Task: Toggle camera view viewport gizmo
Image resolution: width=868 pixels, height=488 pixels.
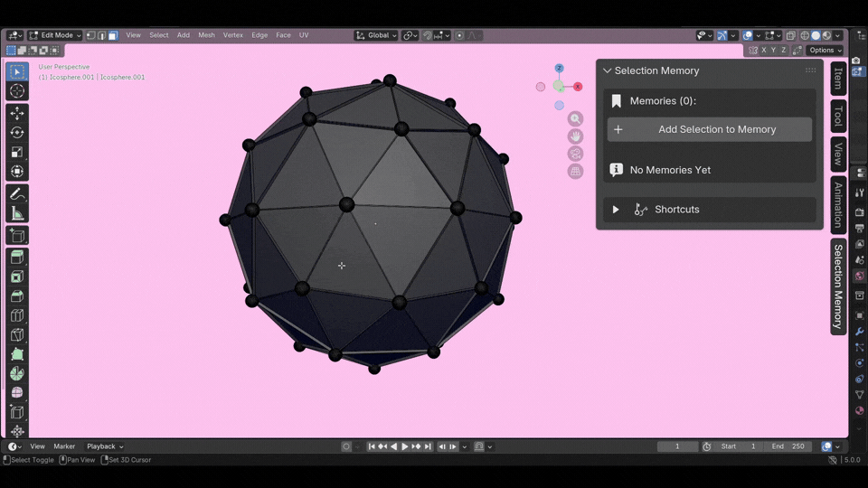Action: pyautogui.click(x=576, y=154)
